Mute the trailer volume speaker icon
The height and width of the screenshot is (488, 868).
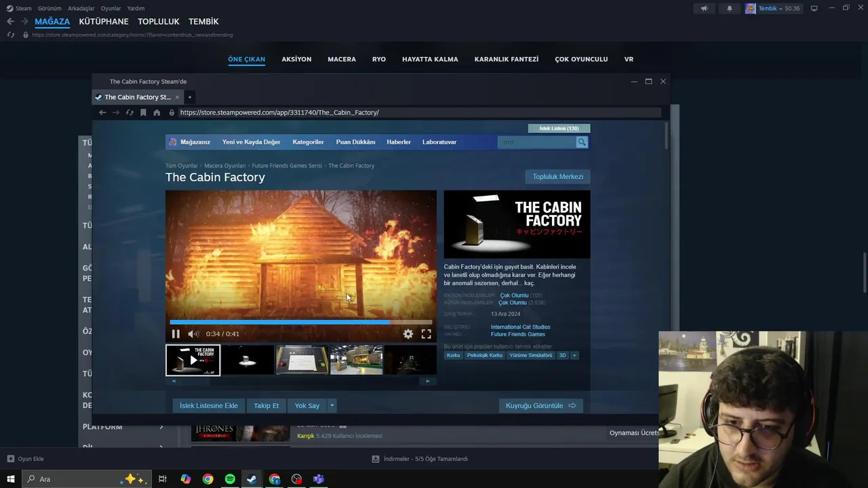tap(193, 333)
